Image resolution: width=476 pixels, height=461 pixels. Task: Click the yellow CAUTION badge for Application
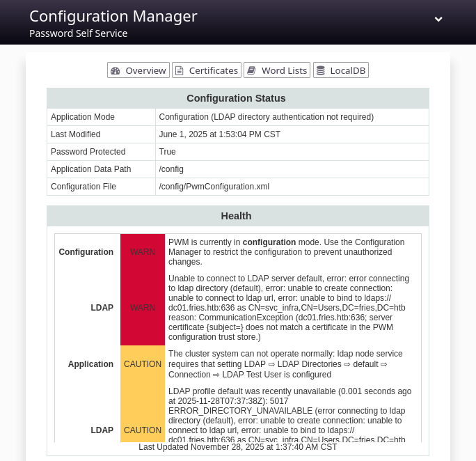(x=143, y=364)
